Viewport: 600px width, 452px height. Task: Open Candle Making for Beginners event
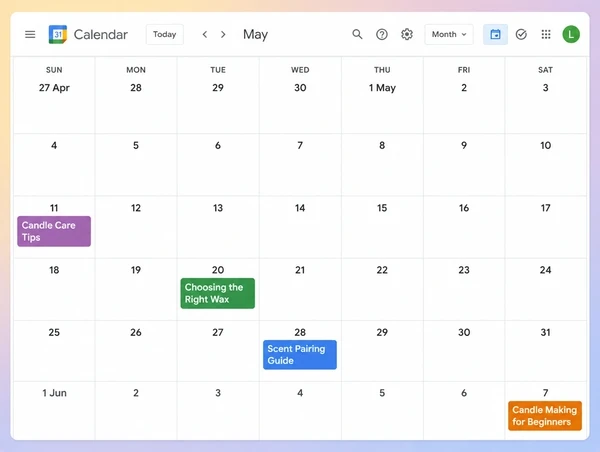(x=545, y=416)
